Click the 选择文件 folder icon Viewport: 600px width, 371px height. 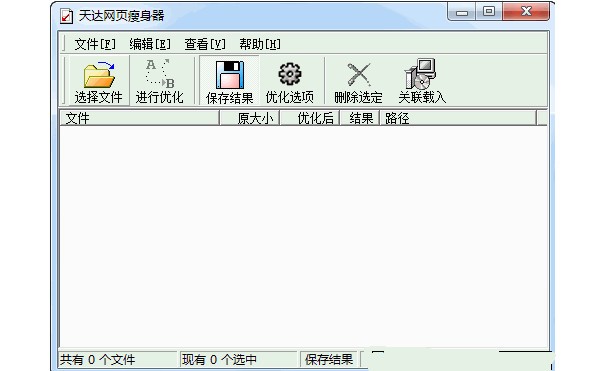[x=99, y=75]
